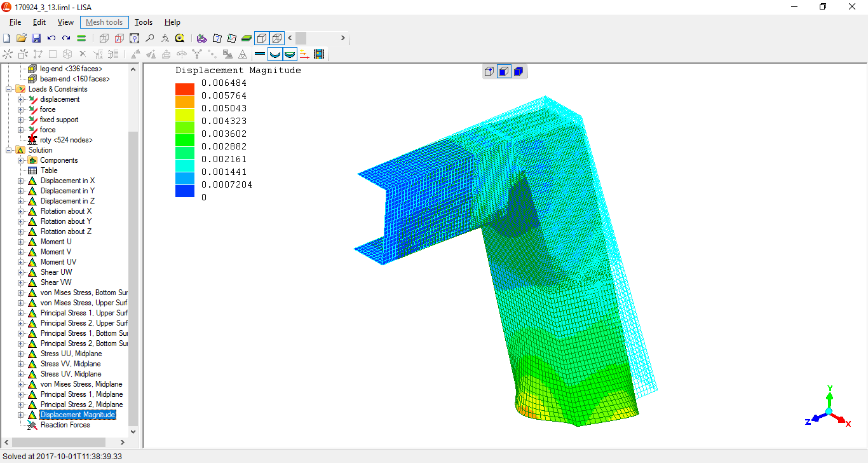Toggle the select elements solid cube button
This screenshot has height=463, width=868.
[x=518, y=71]
